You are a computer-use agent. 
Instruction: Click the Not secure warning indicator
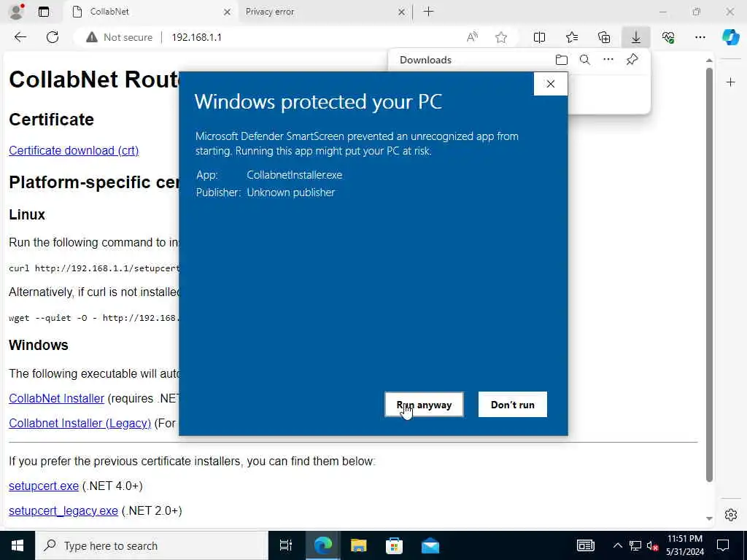point(119,37)
